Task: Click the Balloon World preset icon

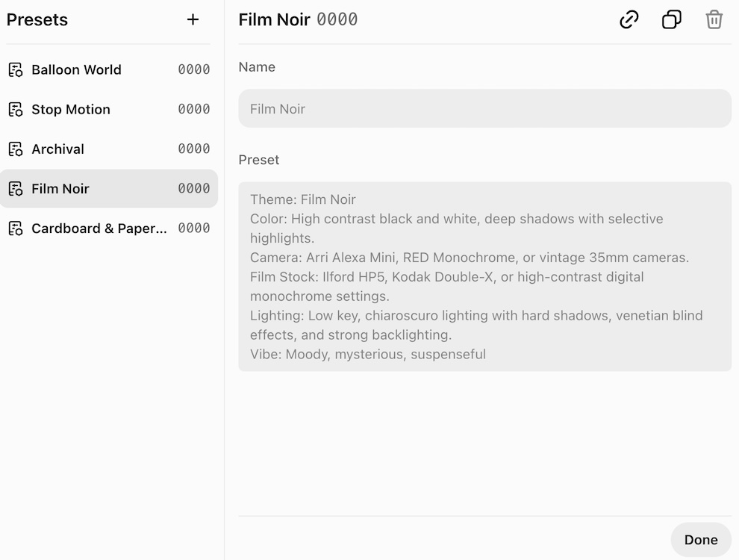Action: 15,69
